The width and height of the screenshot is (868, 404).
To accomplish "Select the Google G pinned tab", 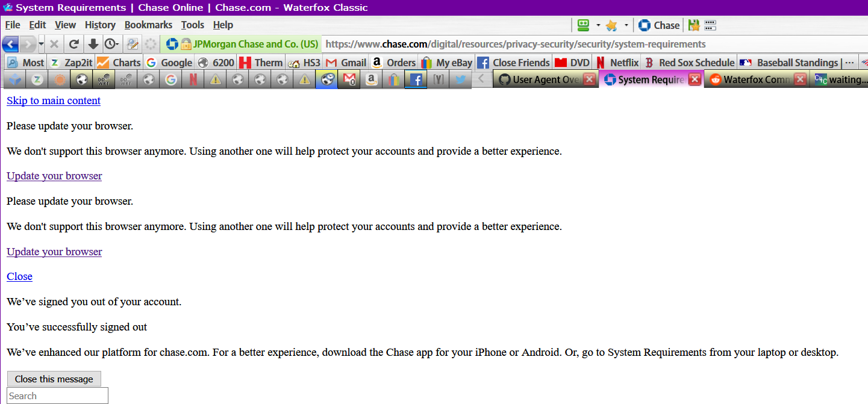I will click(171, 79).
